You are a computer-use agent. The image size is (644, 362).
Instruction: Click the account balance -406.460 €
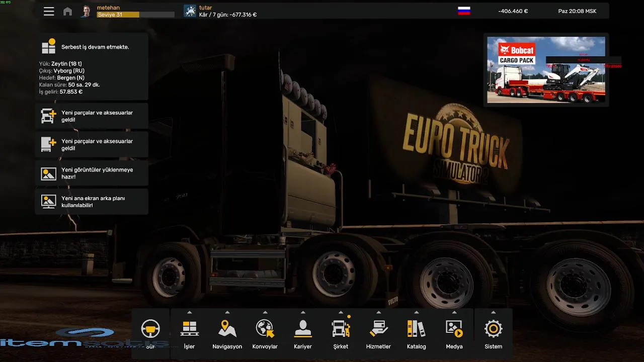click(513, 11)
